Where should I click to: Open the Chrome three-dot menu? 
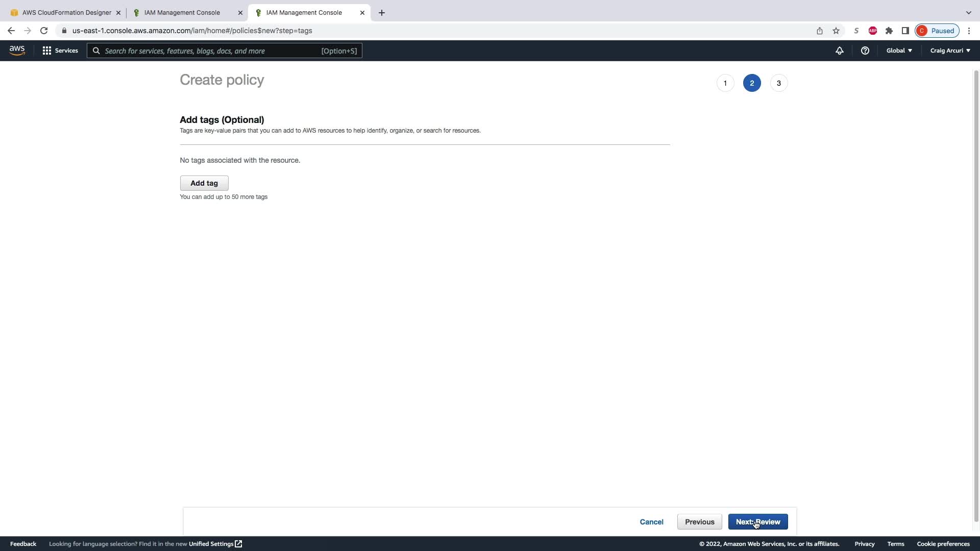click(969, 31)
